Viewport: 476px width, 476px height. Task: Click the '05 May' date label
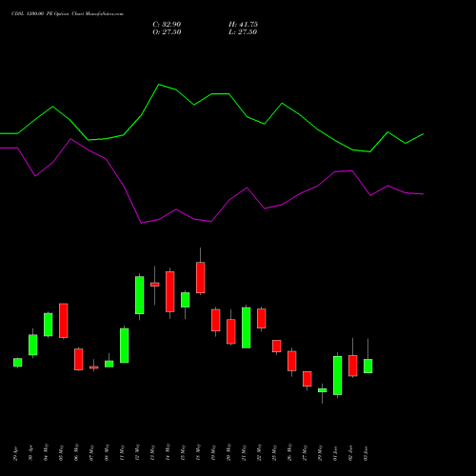(x=62, y=452)
